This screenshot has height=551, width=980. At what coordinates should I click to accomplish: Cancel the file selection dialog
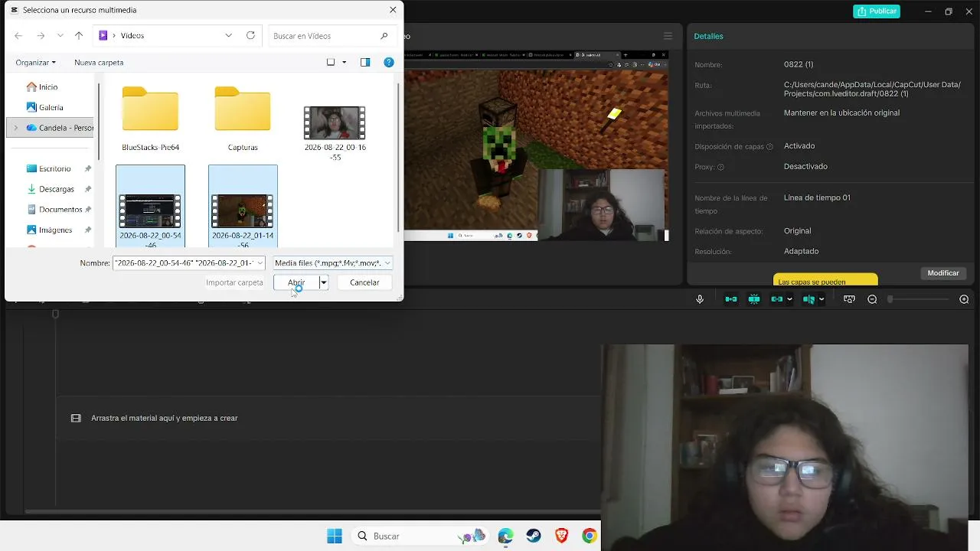(364, 282)
